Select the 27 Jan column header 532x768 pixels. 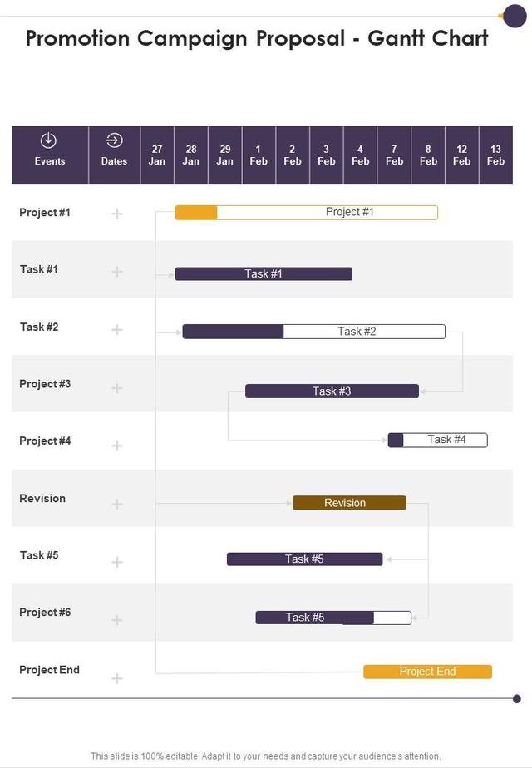pos(157,155)
